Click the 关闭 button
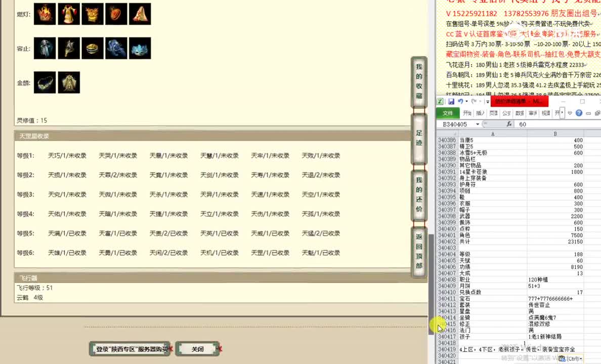 [x=197, y=348]
